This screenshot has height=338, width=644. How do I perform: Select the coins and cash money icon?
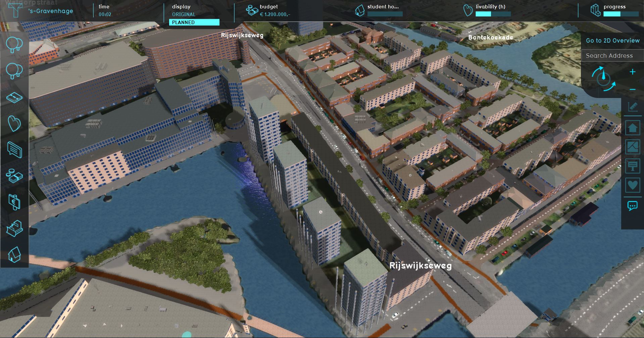click(x=14, y=176)
